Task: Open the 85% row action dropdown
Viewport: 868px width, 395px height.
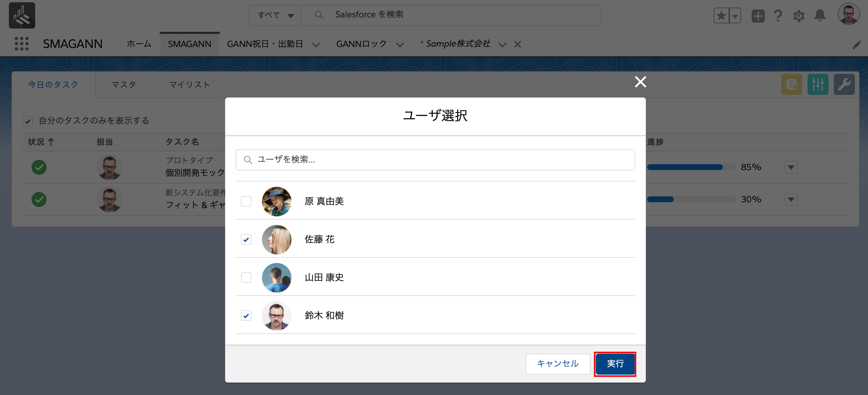Action: (791, 167)
